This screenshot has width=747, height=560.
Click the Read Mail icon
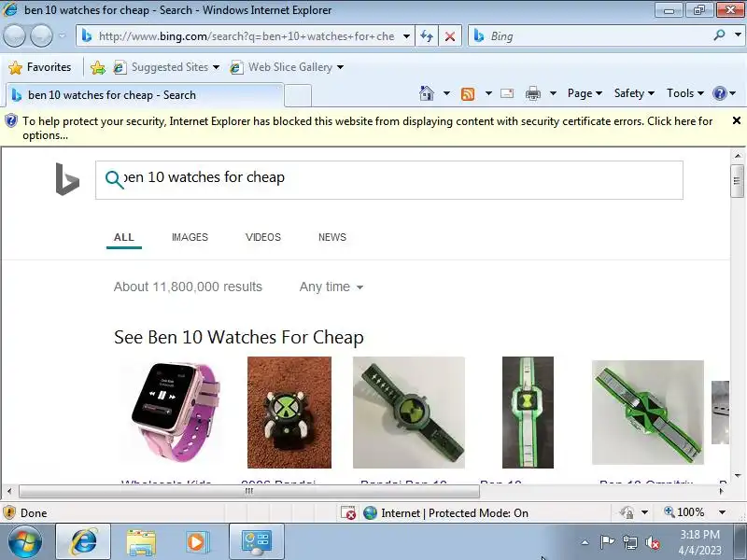click(507, 93)
